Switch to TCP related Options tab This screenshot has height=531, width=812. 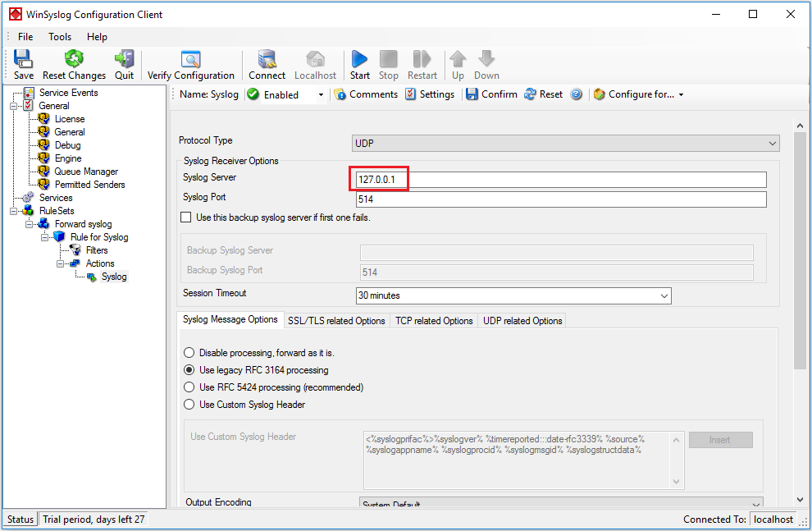(434, 321)
